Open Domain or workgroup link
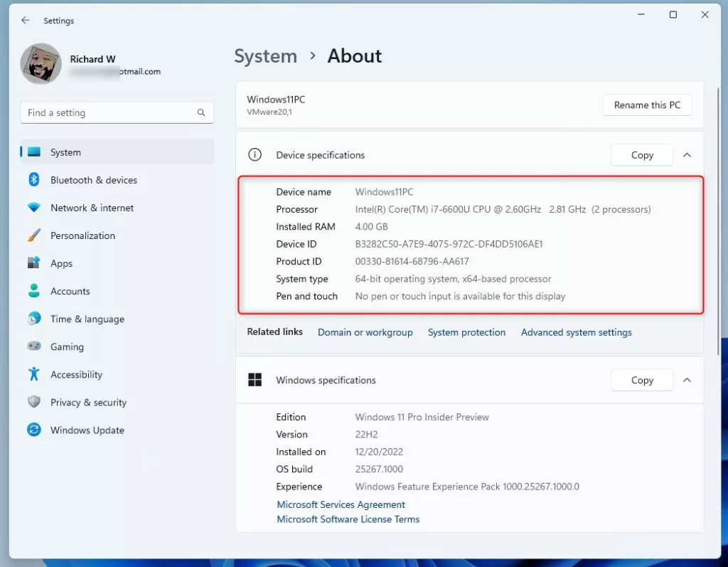The width and height of the screenshot is (728, 567). [x=365, y=332]
